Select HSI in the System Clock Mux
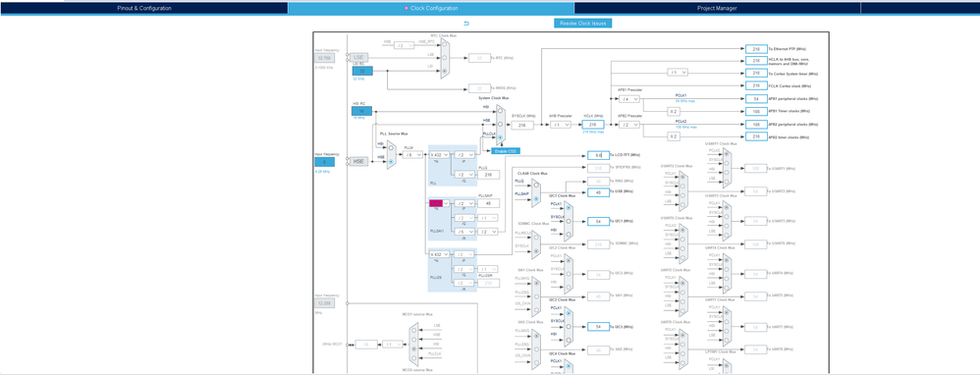 point(500,111)
